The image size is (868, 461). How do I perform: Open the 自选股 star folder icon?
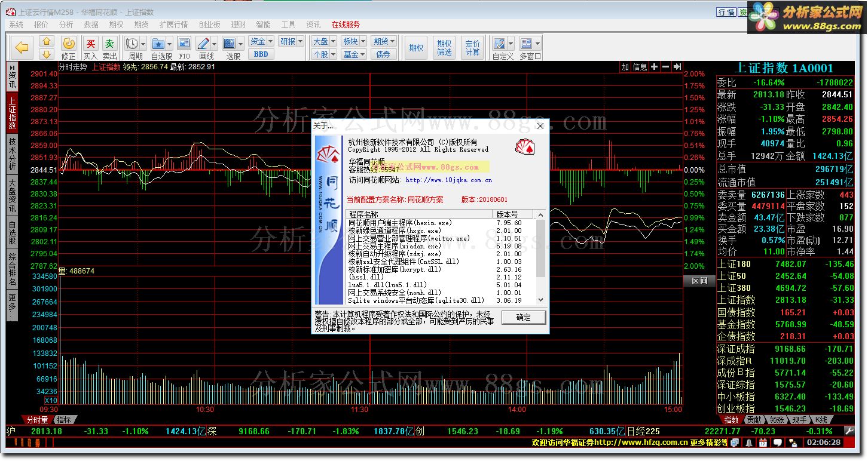tap(158, 44)
